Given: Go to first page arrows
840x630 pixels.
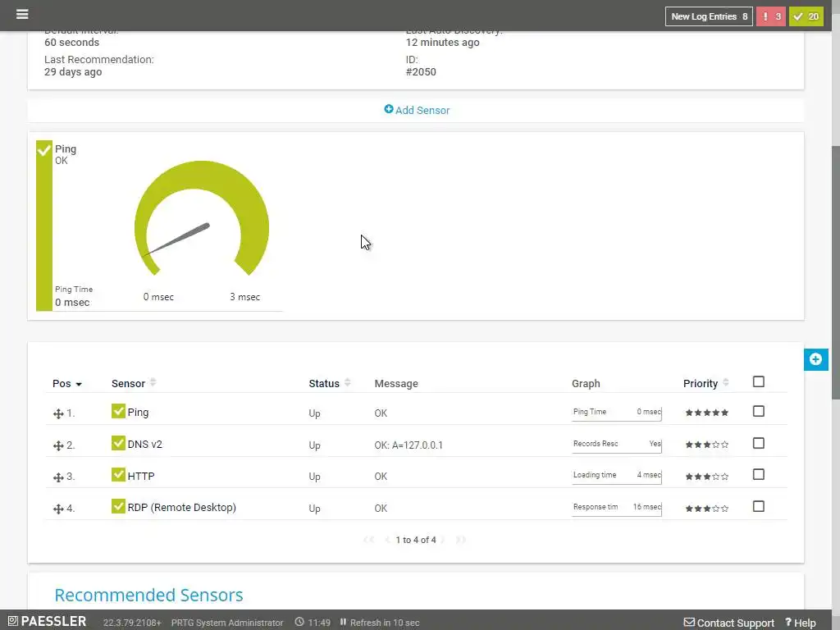Looking at the screenshot, I should click(368, 540).
